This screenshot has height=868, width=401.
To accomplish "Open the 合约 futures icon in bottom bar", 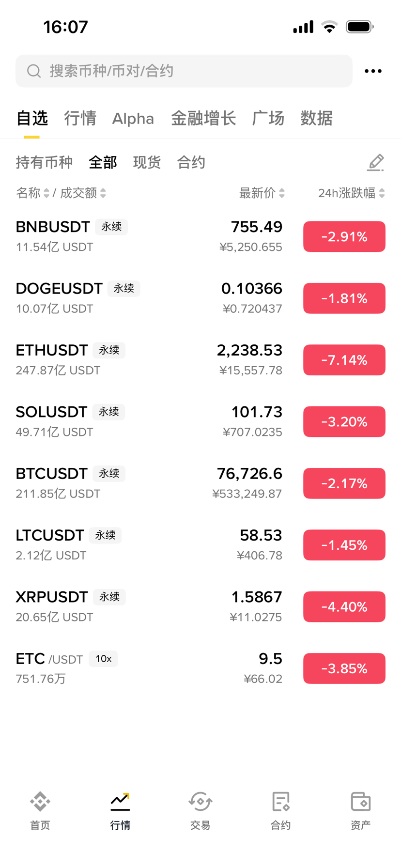I will 280,802.
